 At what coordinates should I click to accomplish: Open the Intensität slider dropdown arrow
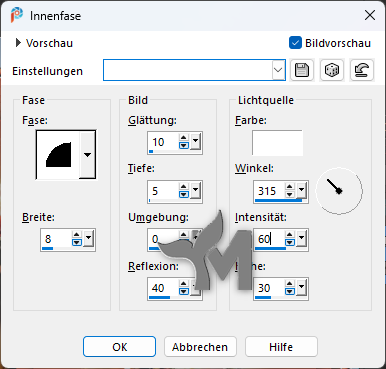coord(302,237)
